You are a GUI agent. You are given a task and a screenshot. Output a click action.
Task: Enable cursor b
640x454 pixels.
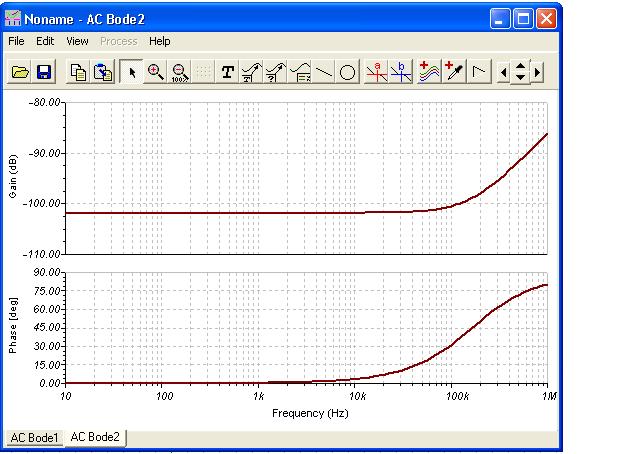pos(401,72)
